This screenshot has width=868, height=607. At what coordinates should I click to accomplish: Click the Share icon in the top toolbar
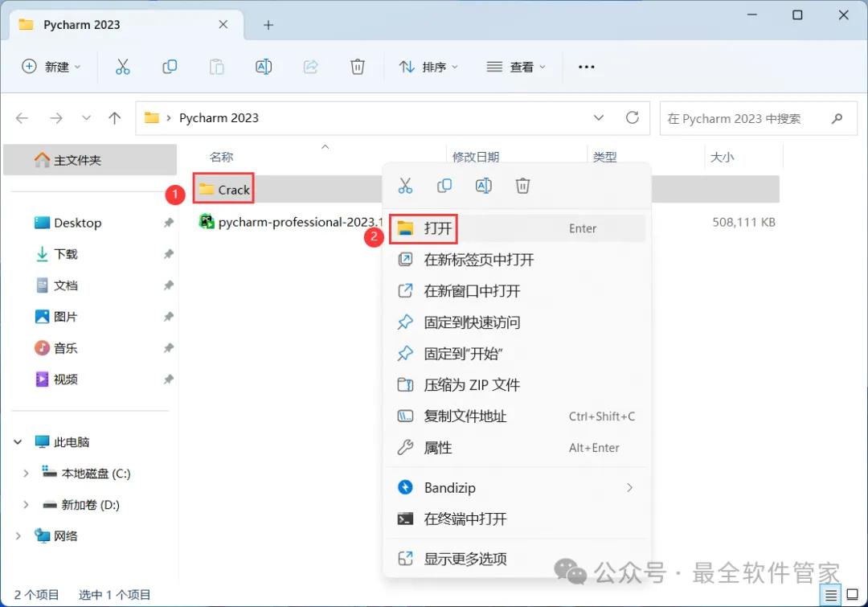pos(310,67)
